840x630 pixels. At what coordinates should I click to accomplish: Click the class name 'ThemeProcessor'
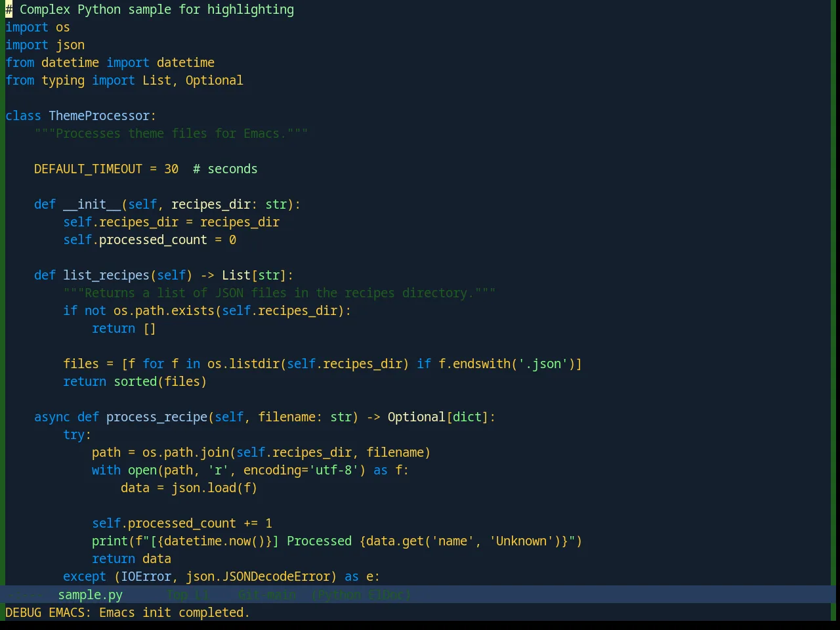pos(99,116)
